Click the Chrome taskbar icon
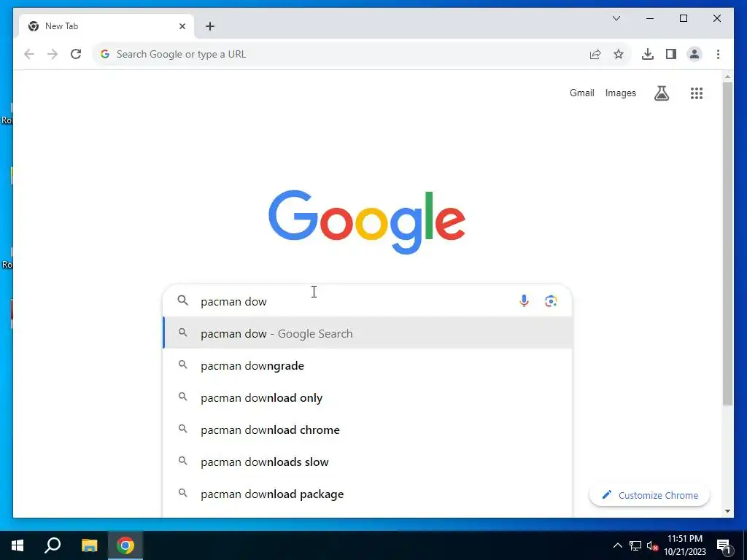747x560 pixels. tap(125, 545)
